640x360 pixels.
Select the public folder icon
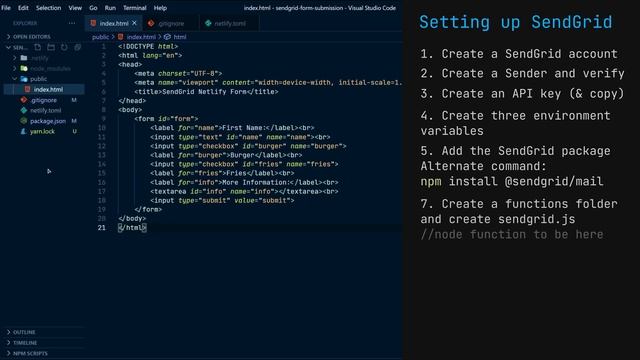(x=24, y=79)
